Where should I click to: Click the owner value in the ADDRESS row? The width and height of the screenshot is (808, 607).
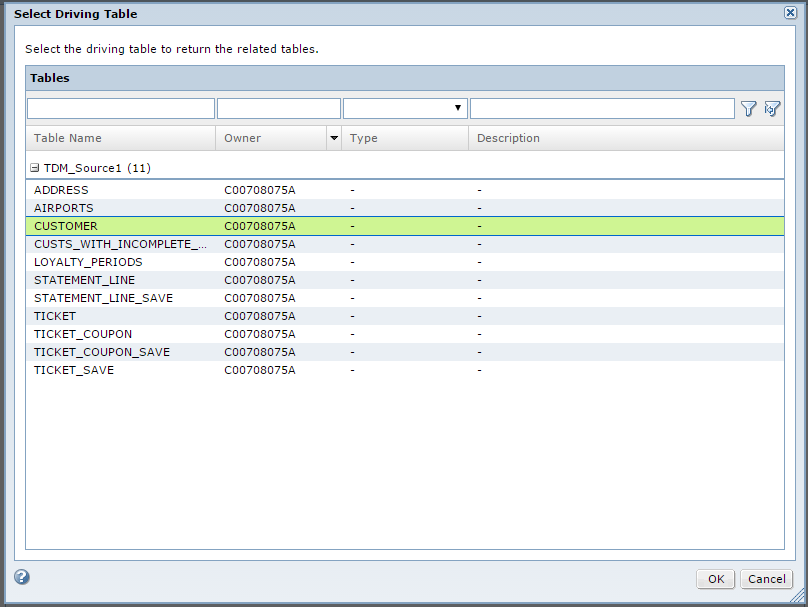(260, 190)
